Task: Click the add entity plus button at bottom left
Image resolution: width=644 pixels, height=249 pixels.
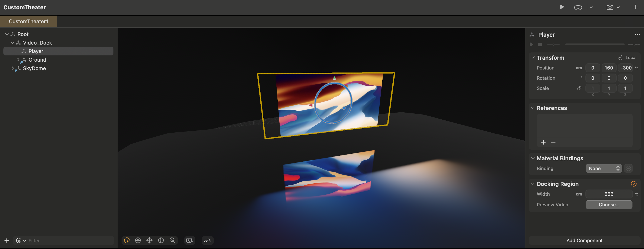Action: coord(7,240)
